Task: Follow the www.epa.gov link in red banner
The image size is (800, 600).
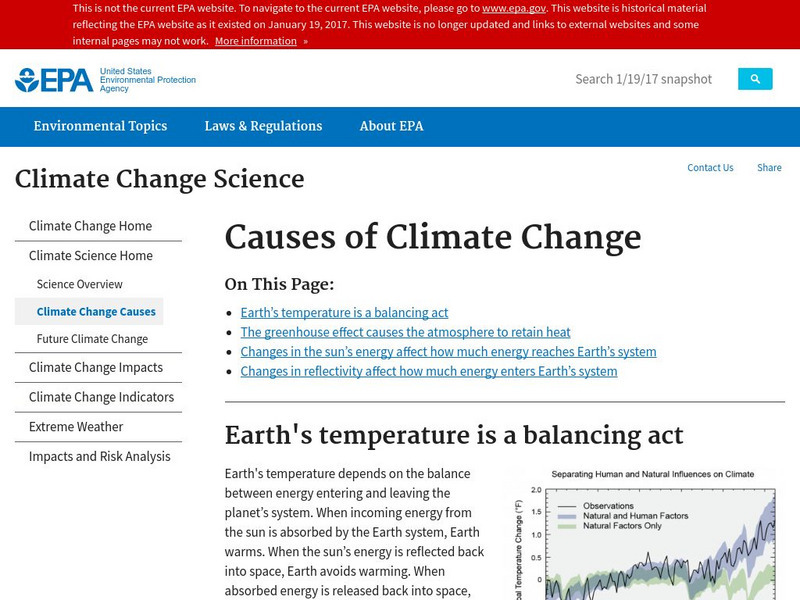Action: (x=514, y=8)
